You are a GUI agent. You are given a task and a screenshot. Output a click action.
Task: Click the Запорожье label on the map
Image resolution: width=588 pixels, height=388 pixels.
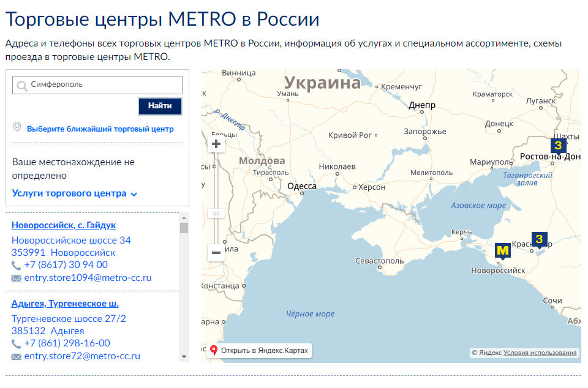(425, 132)
